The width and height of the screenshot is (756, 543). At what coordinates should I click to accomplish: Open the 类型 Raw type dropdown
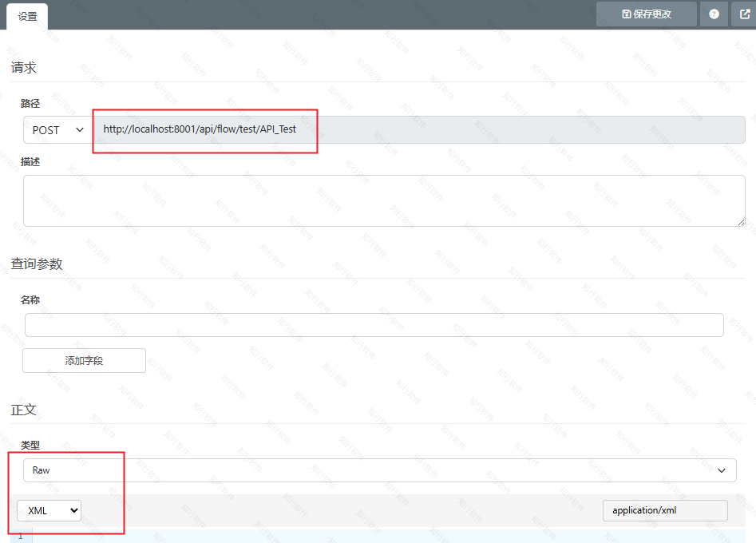pos(379,470)
